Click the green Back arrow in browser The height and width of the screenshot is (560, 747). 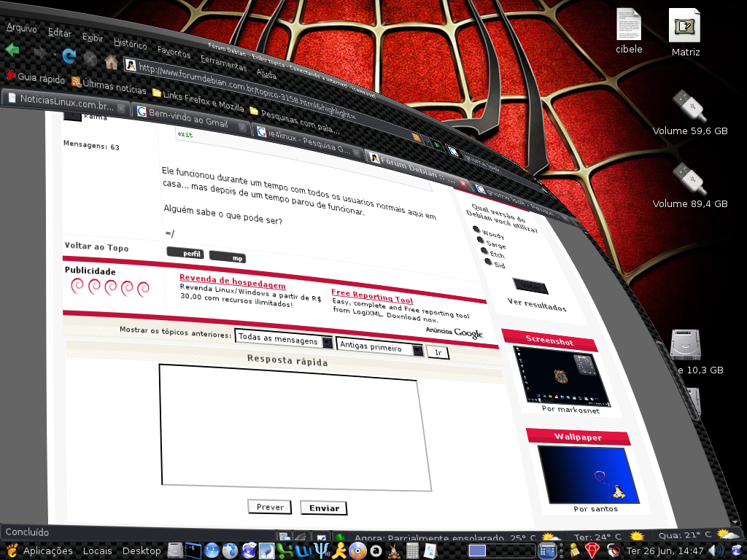pos(12,49)
